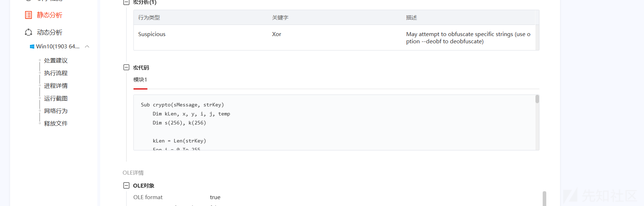Image resolution: width=644 pixels, height=206 pixels.
Task: View 网络行为 details
Action: tap(56, 111)
